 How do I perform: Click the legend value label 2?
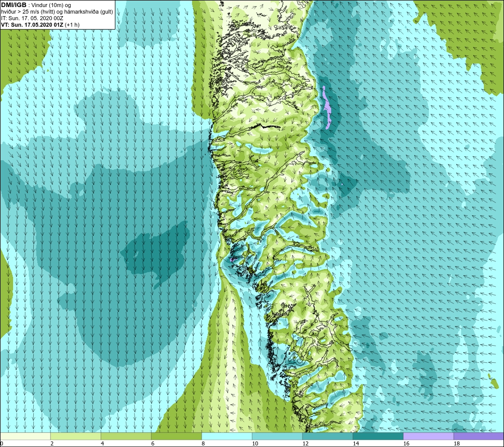[52, 443]
